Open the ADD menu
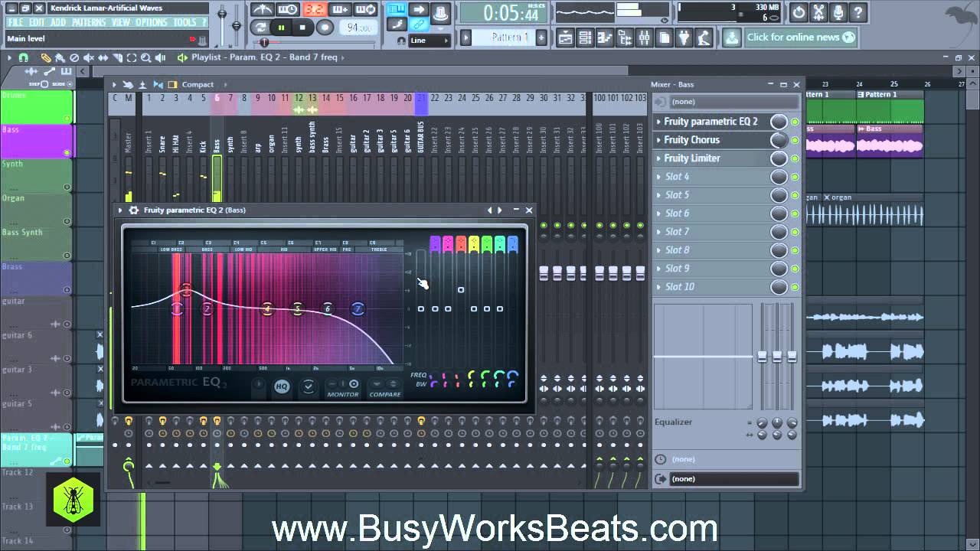Screen dimensions: 980x551 pos(58,22)
